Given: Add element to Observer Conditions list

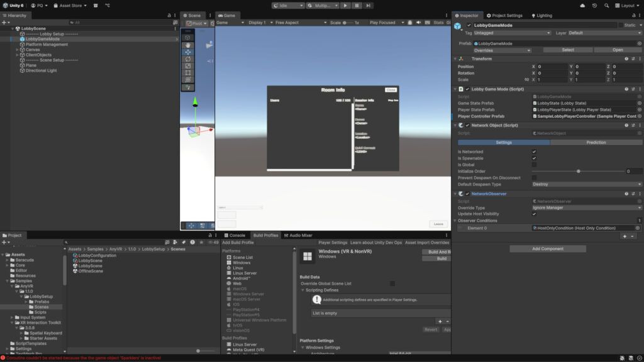Looking at the screenshot, I should point(624,236).
